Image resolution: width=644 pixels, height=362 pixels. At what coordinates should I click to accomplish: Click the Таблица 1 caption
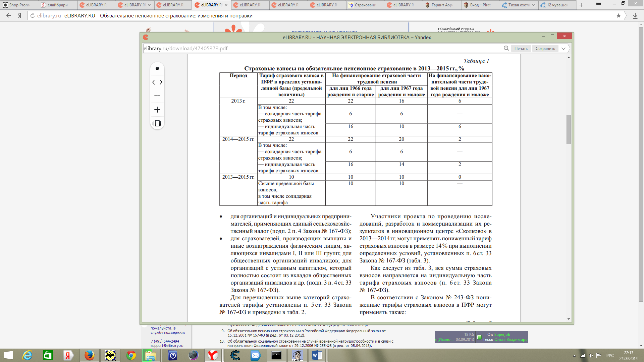coord(476,61)
